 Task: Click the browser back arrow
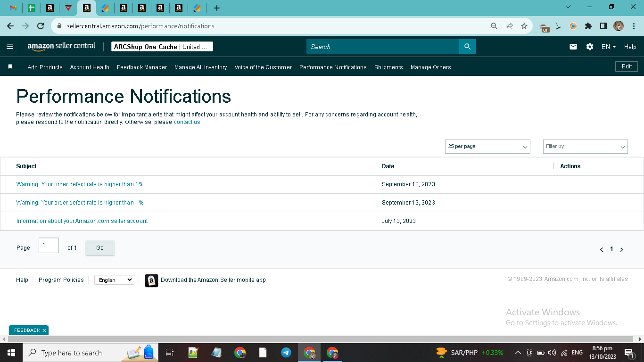coord(10,26)
